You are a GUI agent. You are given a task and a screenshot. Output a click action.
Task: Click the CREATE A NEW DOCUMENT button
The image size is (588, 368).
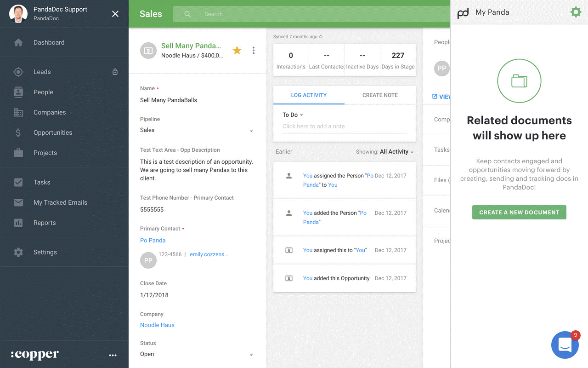[x=519, y=213]
